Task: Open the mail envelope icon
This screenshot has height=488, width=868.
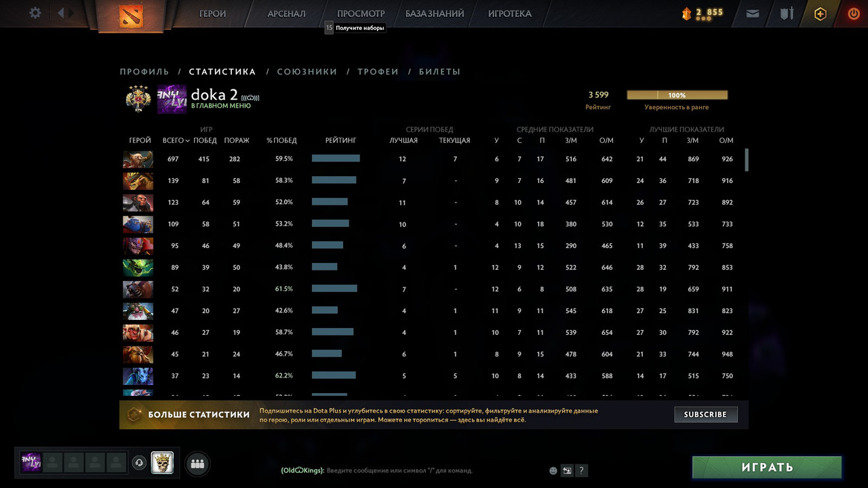Action: coord(753,14)
